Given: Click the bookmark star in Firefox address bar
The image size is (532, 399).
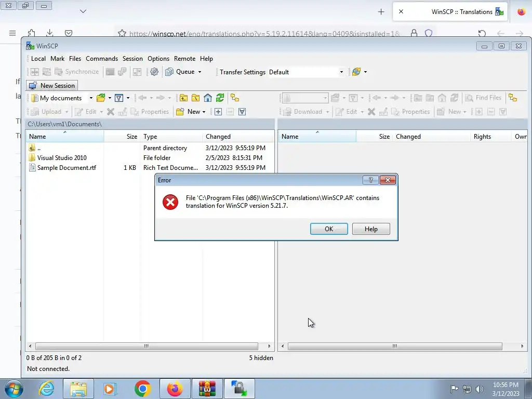Looking at the screenshot, I should [122, 33].
